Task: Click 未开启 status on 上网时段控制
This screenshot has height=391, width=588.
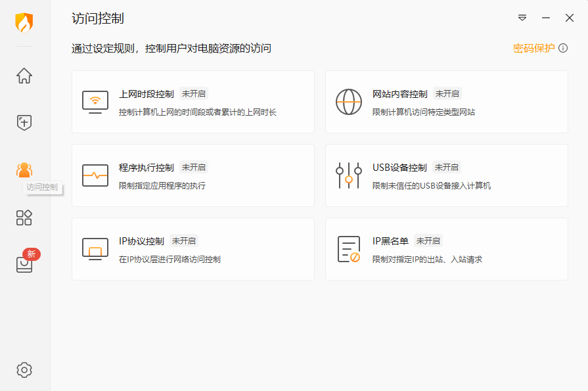Action: [x=194, y=93]
